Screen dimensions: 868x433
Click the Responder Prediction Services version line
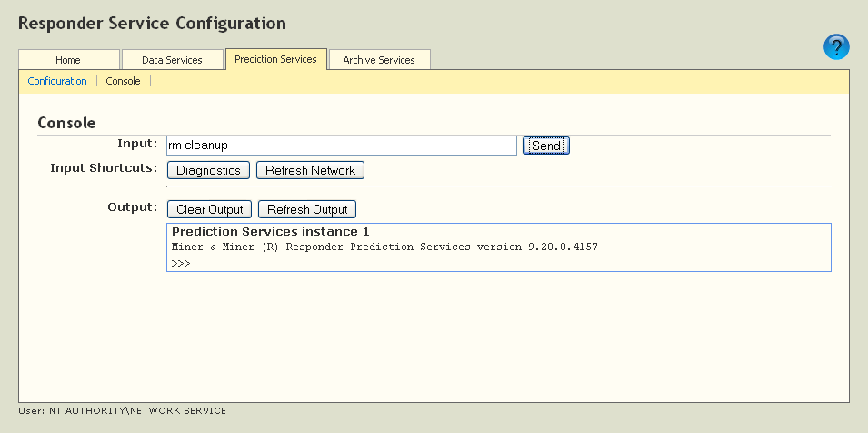point(384,247)
